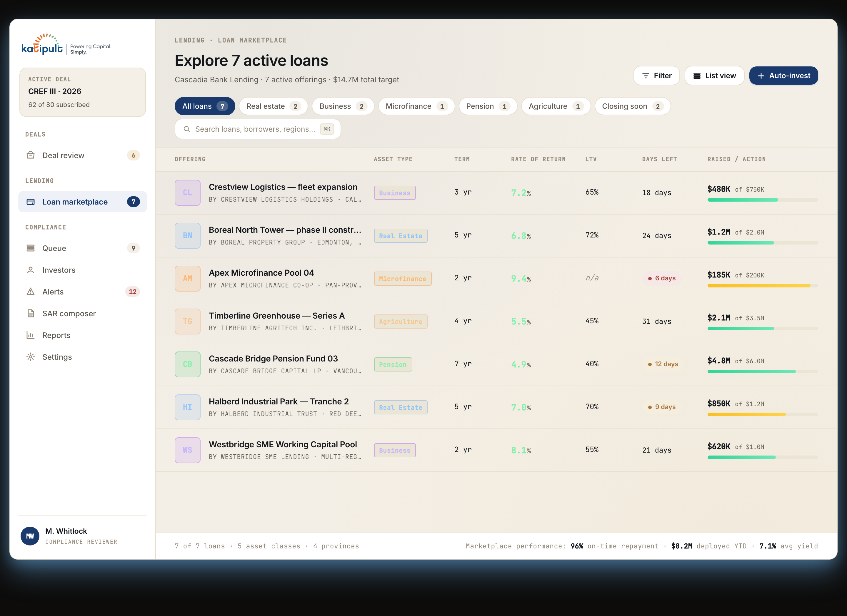Open Timberline Greenhouse — Series A title
The image size is (847, 616).
click(277, 316)
